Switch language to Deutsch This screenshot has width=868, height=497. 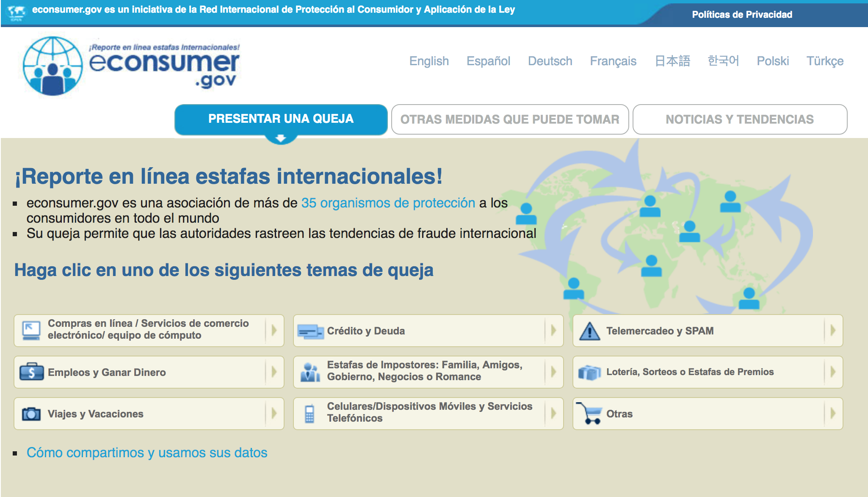550,61
